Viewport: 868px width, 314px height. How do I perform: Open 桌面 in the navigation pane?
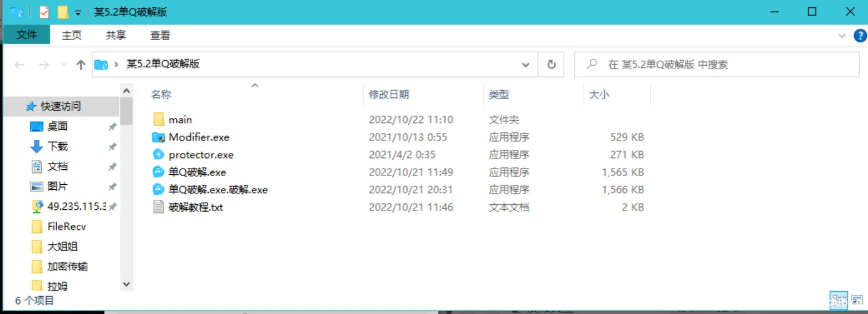(58, 126)
